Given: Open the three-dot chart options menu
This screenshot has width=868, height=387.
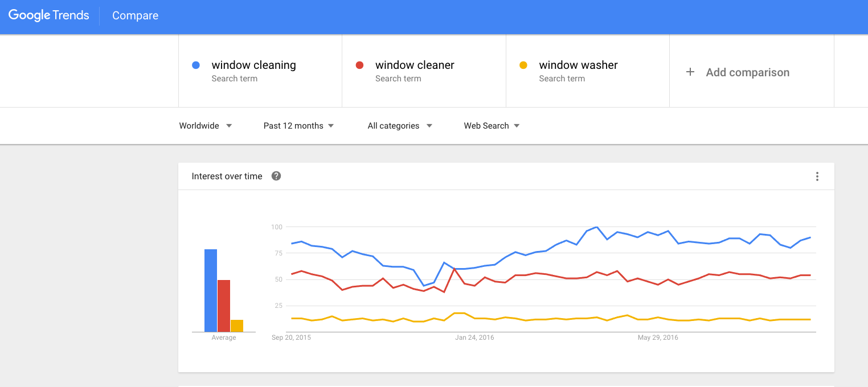Looking at the screenshot, I should click(817, 176).
